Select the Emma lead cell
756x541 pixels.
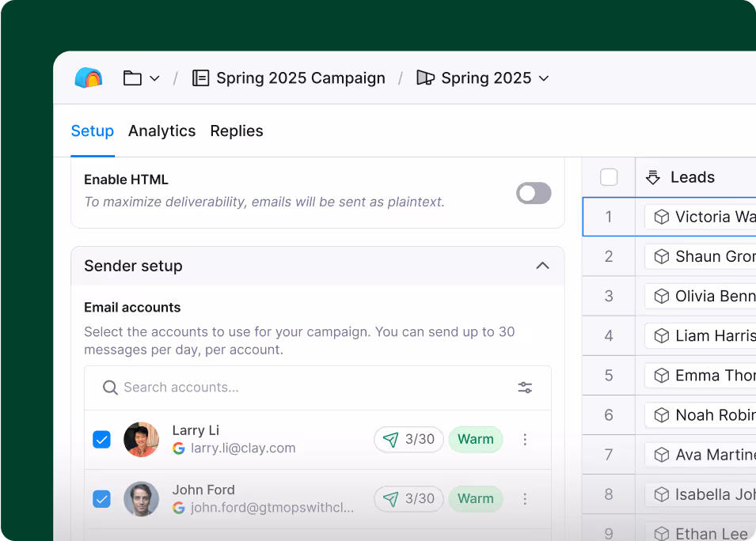point(695,375)
